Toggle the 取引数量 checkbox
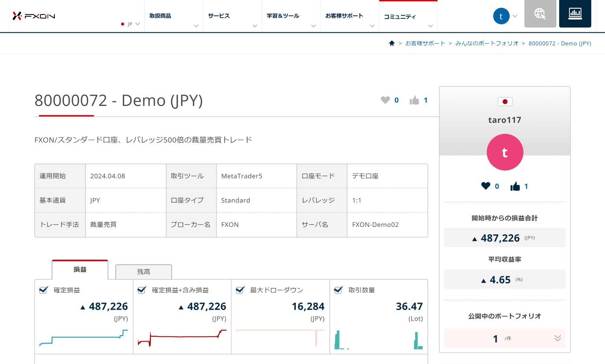Screen dimensions: 605x364 338,290
